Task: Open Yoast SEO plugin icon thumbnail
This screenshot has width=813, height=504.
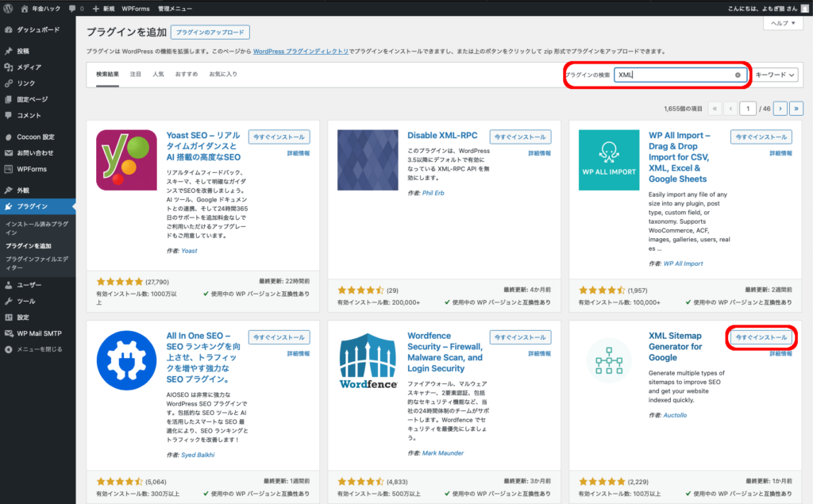Action: click(x=126, y=160)
